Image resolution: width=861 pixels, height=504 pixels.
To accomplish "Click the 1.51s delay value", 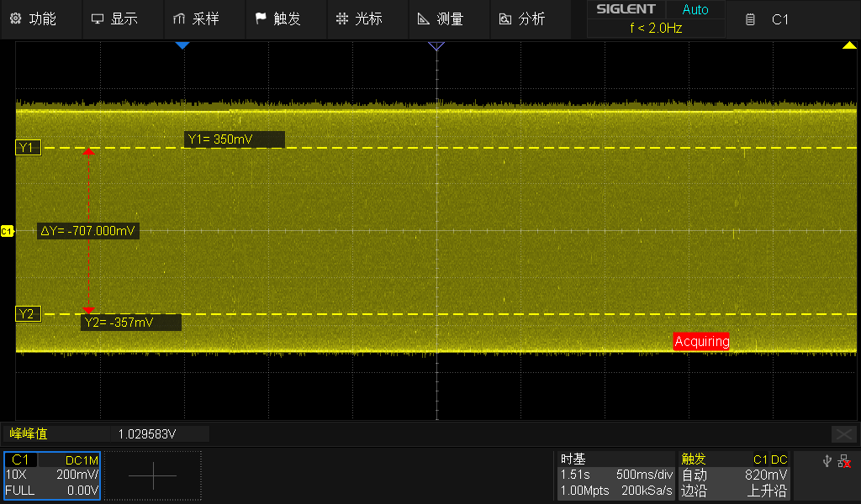I will coord(575,475).
